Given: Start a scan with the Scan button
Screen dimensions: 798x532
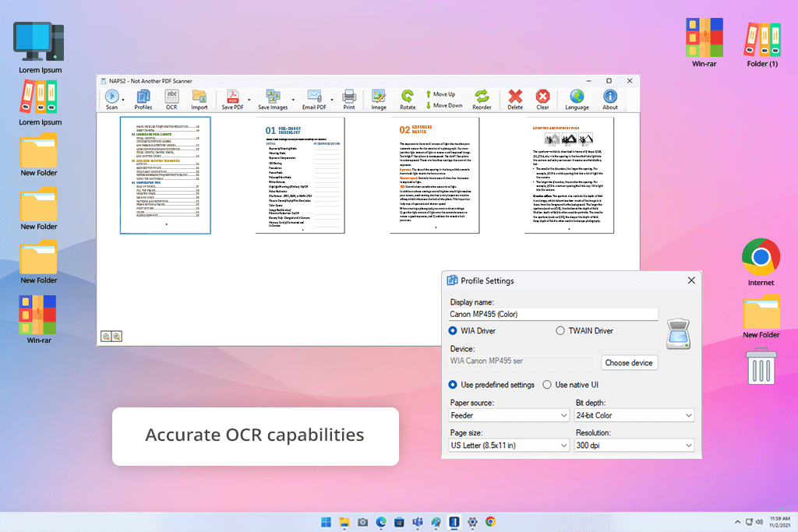Looking at the screenshot, I should click(112, 99).
